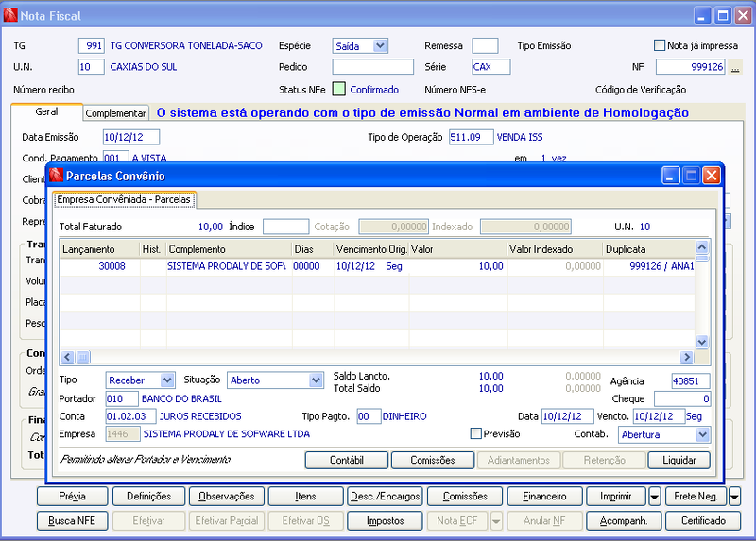The image size is (756, 541).
Task: Click the Prévia button
Action: pyautogui.click(x=73, y=496)
